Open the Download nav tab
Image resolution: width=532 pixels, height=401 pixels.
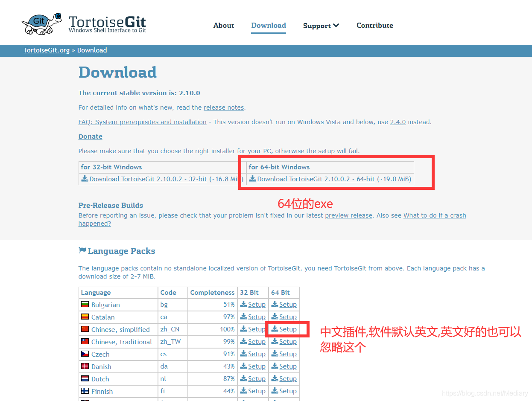(x=269, y=26)
